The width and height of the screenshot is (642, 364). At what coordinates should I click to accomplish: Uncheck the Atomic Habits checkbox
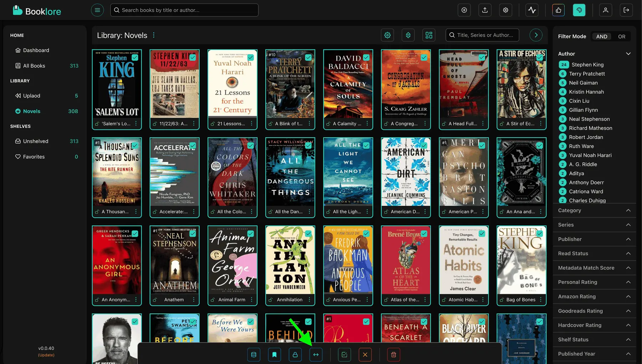coord(482,234)
